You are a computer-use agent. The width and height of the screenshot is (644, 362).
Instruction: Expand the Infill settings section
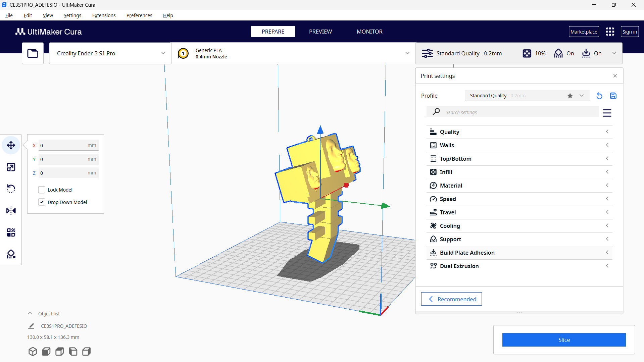519,172
